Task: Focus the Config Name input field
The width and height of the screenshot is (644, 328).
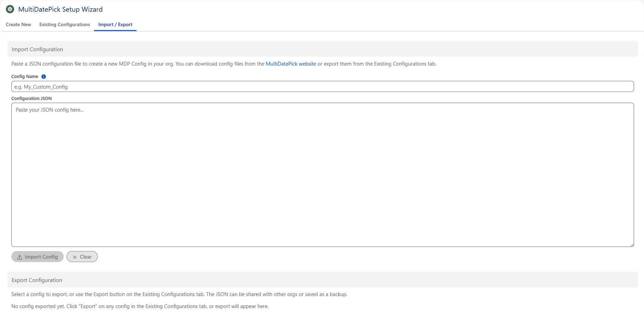Action: point(323,87)
